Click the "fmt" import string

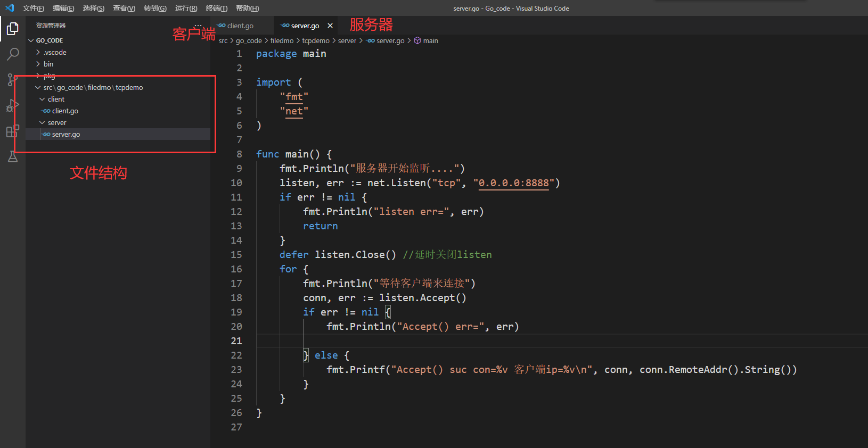point(294,97)
